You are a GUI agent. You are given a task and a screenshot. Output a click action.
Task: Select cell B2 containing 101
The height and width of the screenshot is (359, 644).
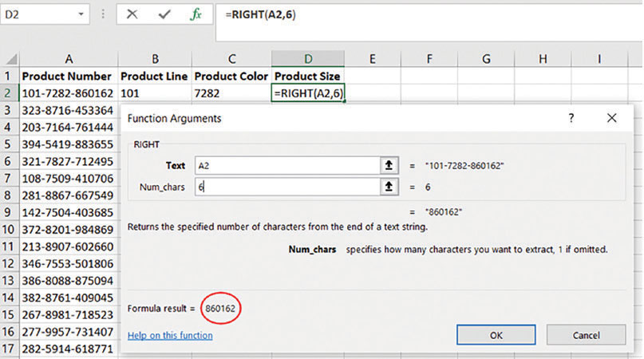click(x=154, y=93)
